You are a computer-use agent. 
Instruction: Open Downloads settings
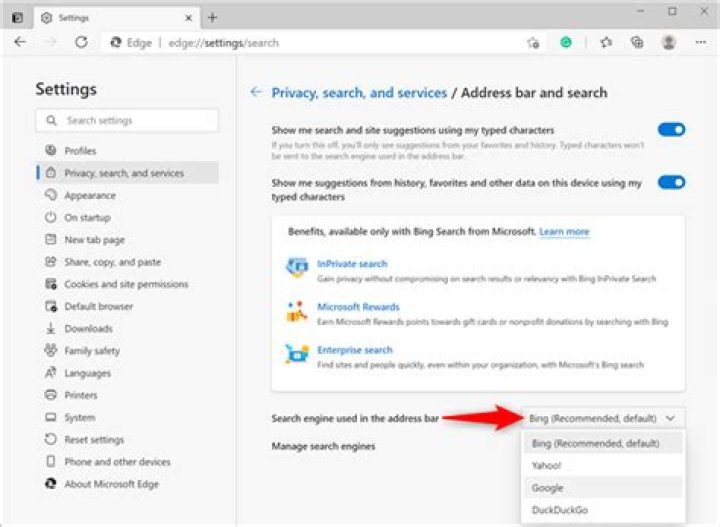(127, 328)
